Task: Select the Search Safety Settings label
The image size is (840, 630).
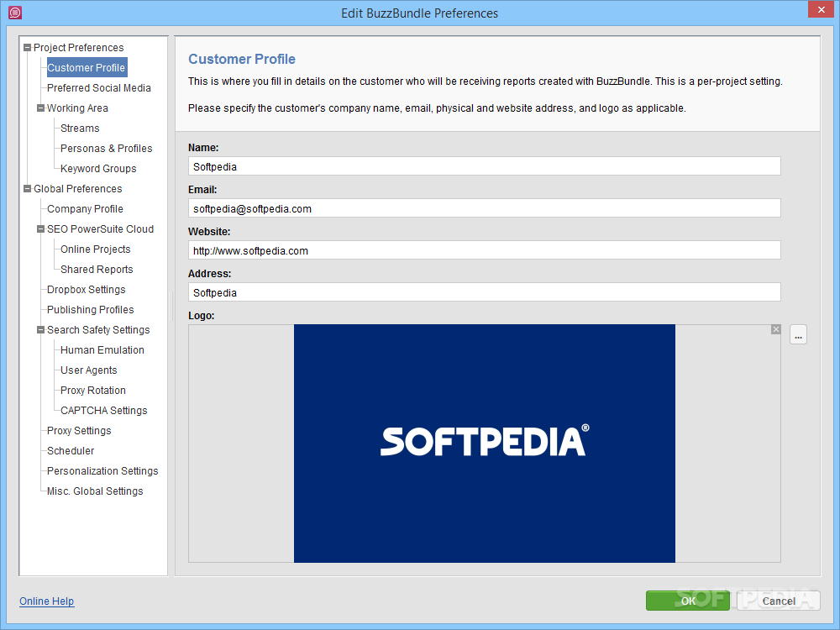Action: click(98, 330)
